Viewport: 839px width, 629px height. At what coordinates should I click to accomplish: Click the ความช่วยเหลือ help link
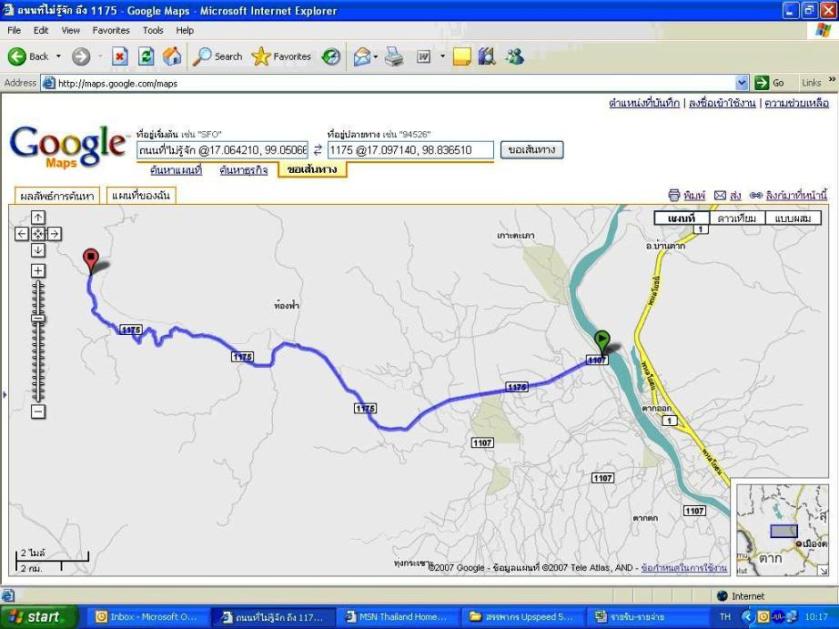(x=797, y=103)
